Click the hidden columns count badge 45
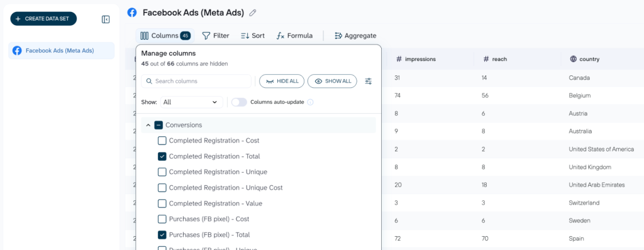 point(186,36)
